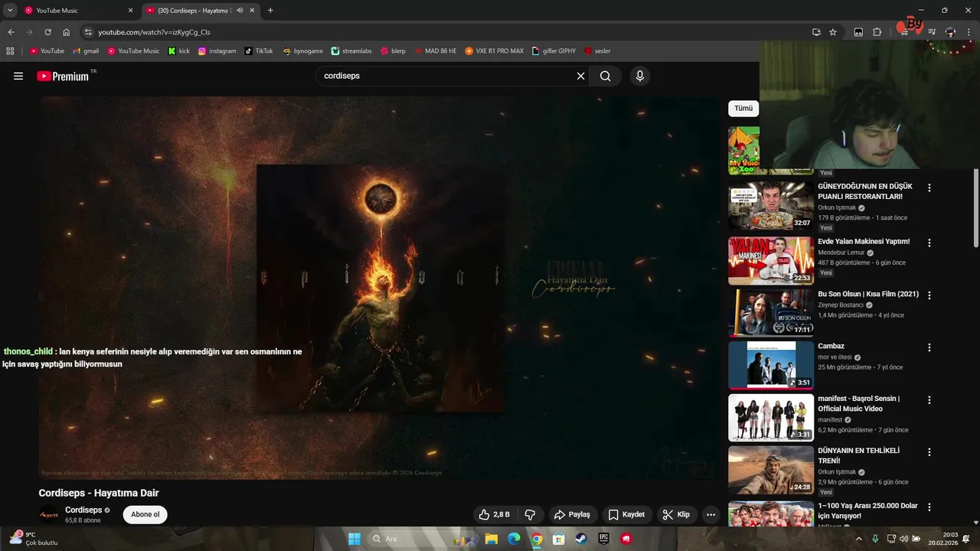Open the bynogame bookmark
Screen dimensions: 980x551
(302, 51)
